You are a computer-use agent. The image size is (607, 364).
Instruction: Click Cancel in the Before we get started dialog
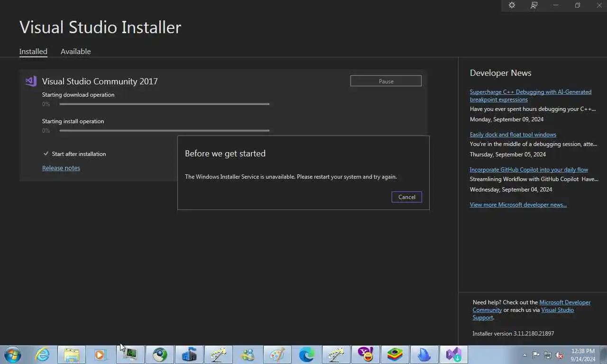click(x=407, y=197)
